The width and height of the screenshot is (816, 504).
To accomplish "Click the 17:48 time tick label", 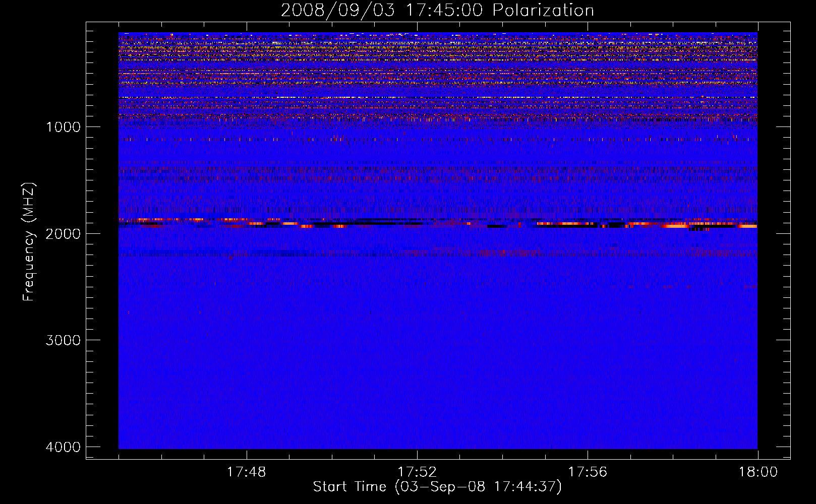I will tap(246, 472).
